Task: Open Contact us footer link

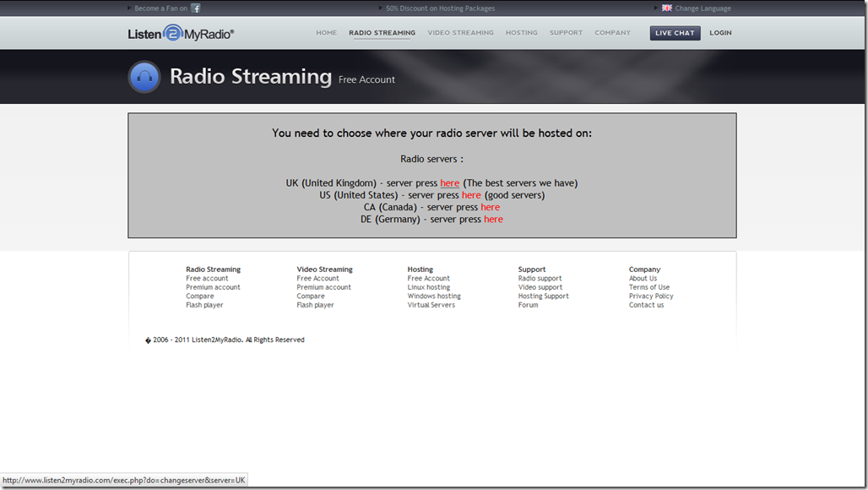Action: pos(646,305)
